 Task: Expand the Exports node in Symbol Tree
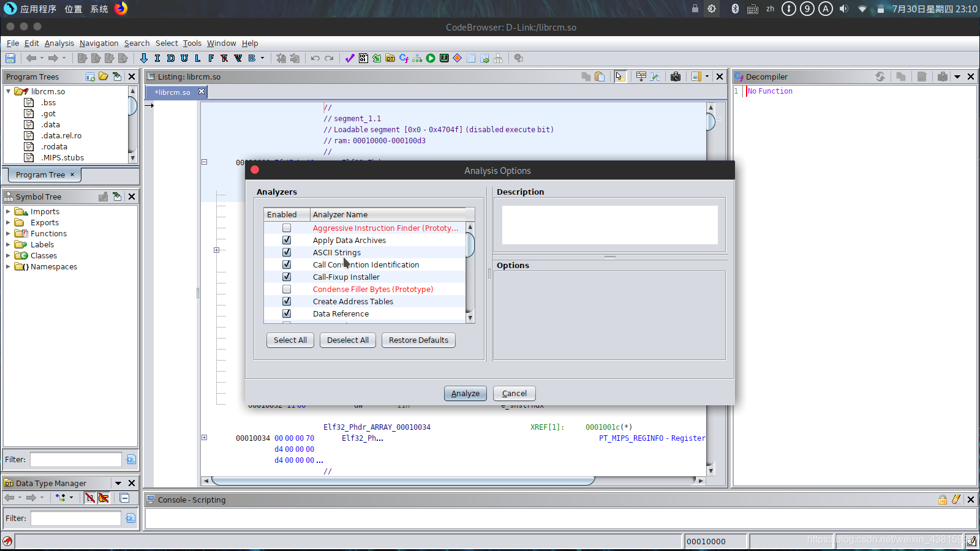coord(8,223)
